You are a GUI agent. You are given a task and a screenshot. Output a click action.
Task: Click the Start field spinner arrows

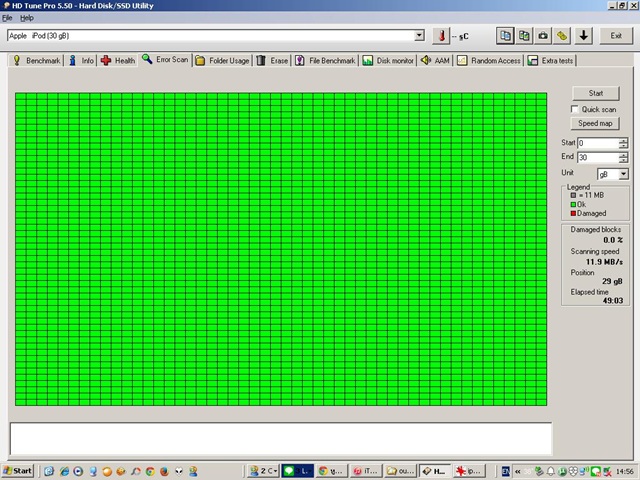coord(623,143)
